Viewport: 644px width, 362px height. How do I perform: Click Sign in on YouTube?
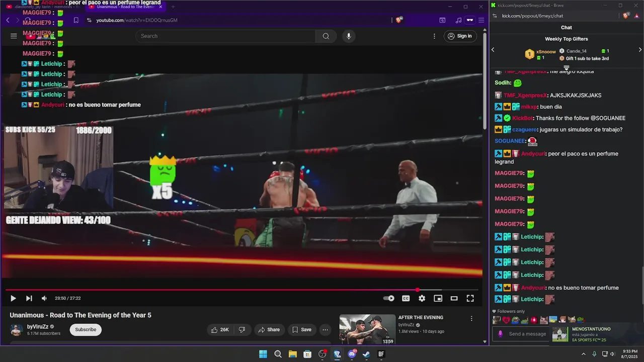click(x=460, y=36)
